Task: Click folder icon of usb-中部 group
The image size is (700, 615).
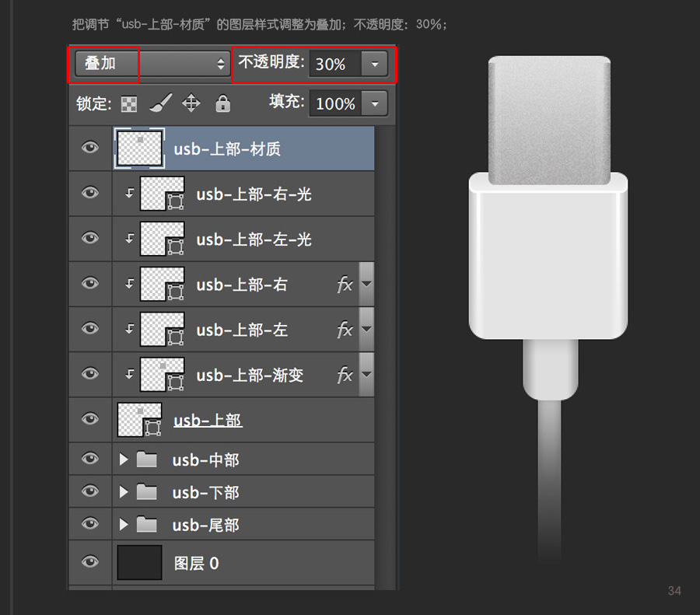Action: (x=147, y=460)
